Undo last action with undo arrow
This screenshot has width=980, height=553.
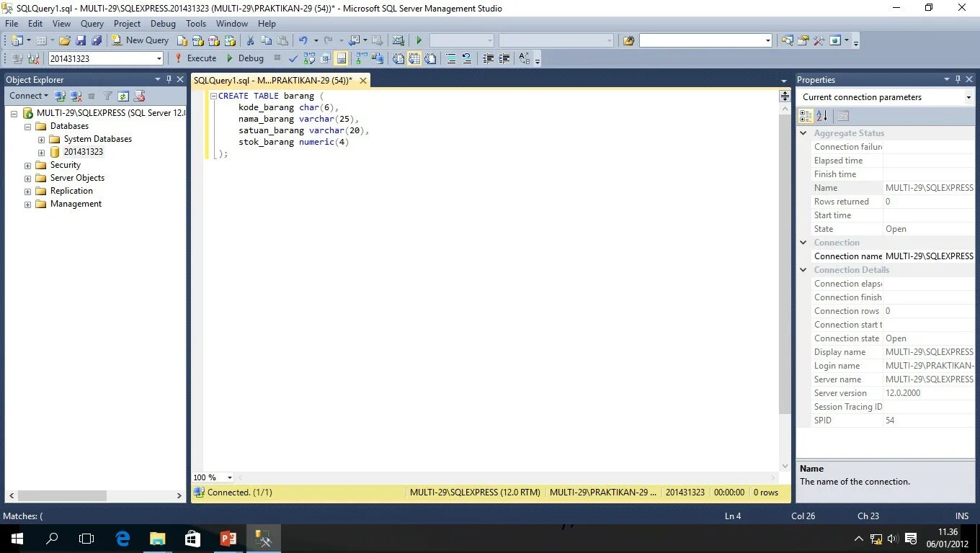tap(303, 40)
